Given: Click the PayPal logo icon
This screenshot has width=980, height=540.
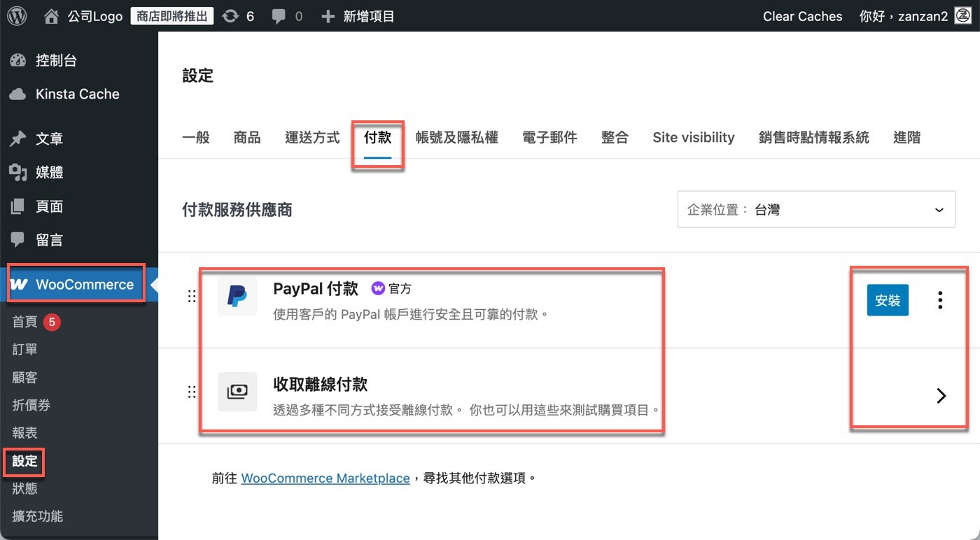Looking at the screenshot, I should (x=237, y=296).
